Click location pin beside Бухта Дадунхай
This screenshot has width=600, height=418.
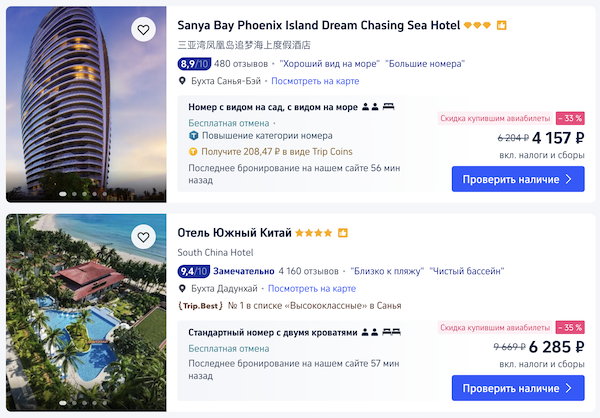pyautogui.click(x=182, y=289)
